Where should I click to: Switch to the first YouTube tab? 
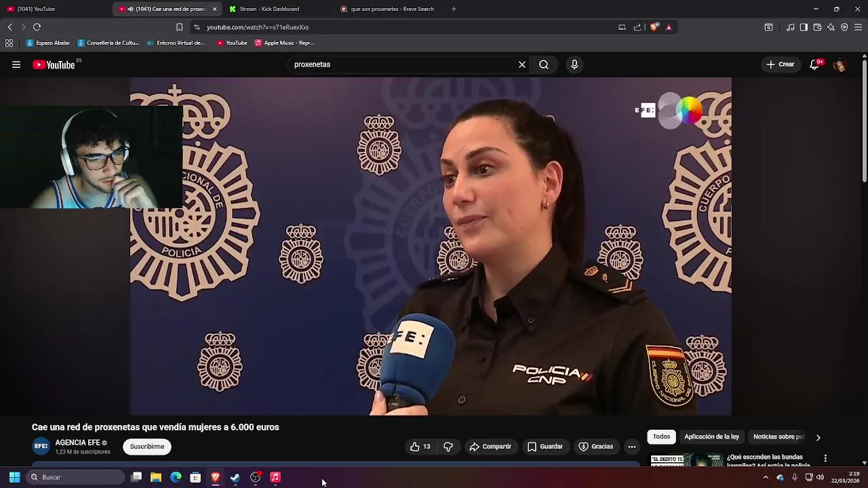coord(56,9)
